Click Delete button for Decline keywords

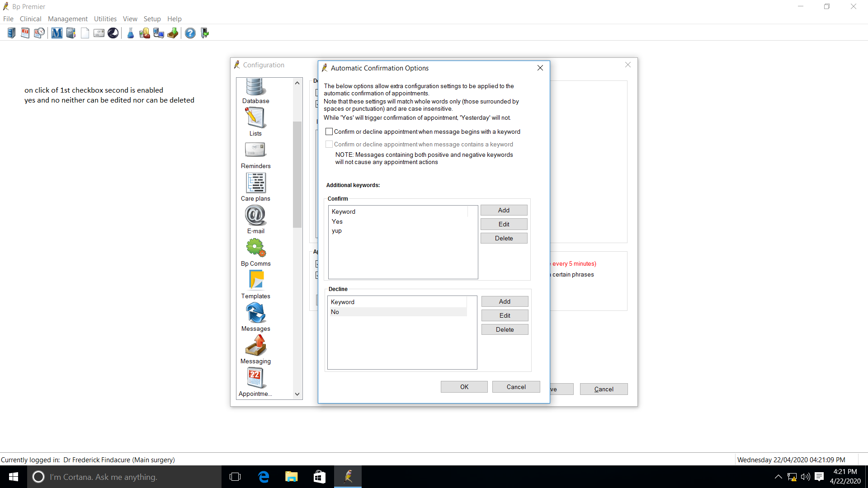click(x=505, y=329)
